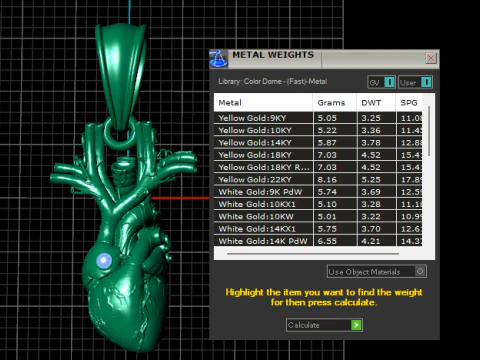Click the Metal Weights wizard hat icon
This screenshot has height=360, width=480.
219,59
